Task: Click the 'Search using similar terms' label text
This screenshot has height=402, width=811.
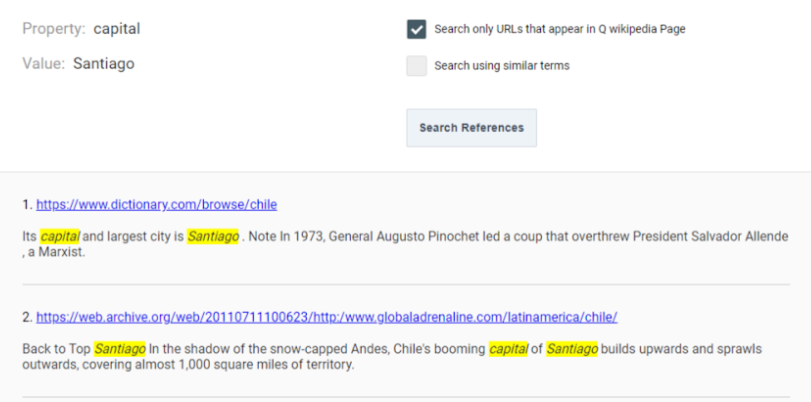Action: point(502,66)
